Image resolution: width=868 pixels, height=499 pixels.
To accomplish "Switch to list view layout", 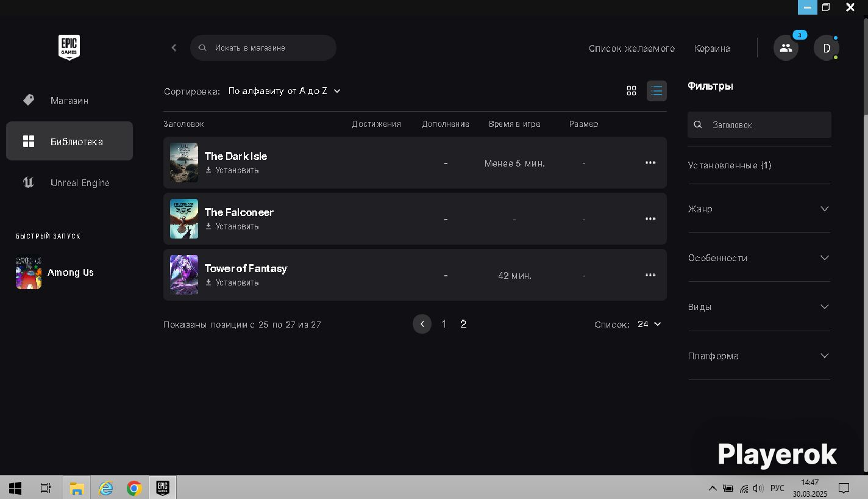I will tap(656, 91).
